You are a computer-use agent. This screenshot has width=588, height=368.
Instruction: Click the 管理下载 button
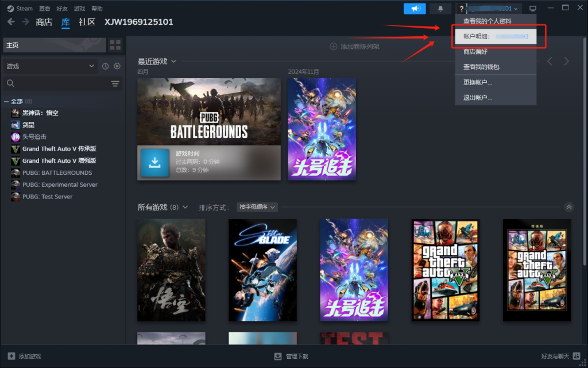[291, 356]
